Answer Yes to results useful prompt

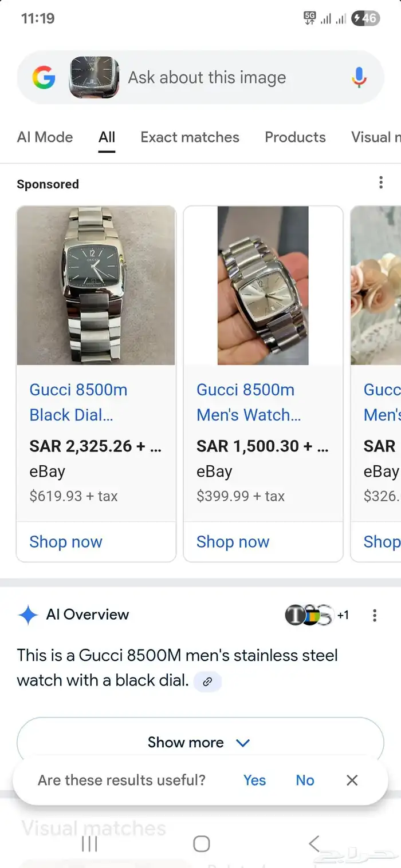[x=254, y=780]
